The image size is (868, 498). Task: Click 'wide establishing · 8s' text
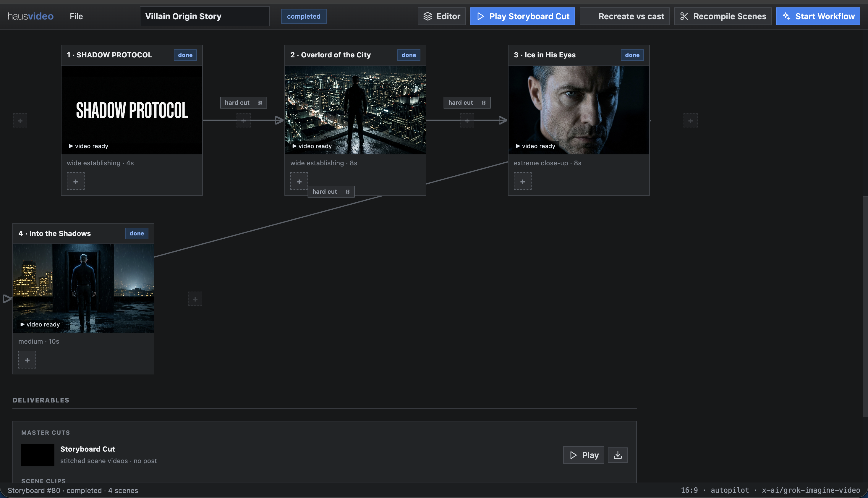324,163
